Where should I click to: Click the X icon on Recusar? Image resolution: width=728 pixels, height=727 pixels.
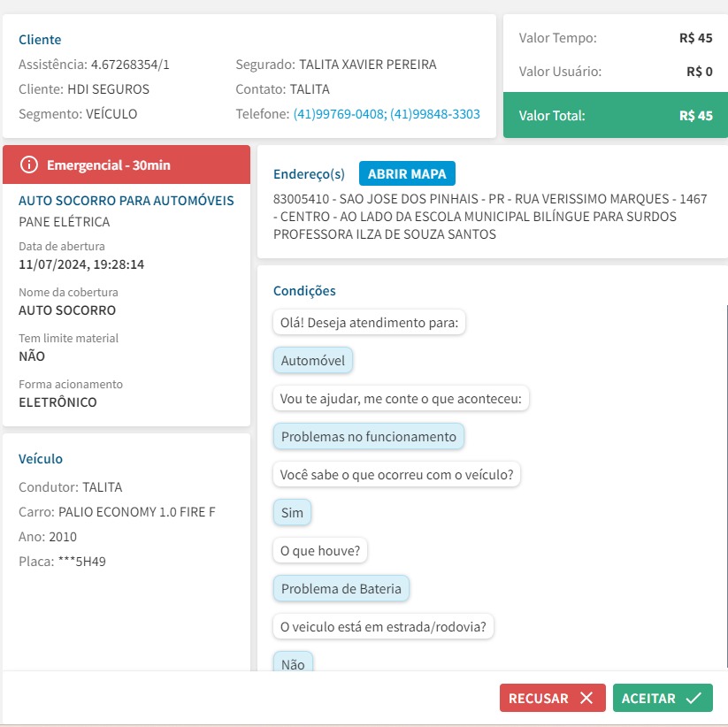[586, 698]
